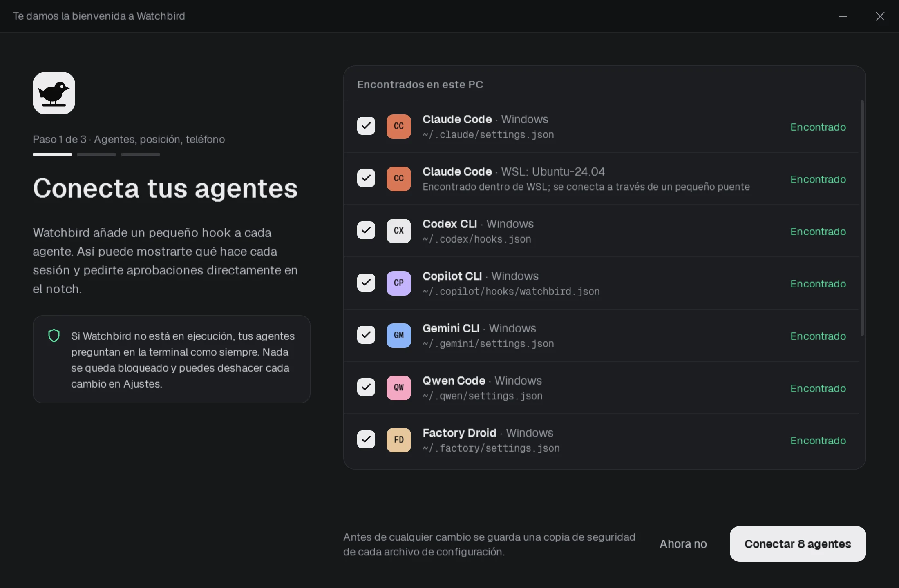Click the Encontrados en este PC header

420,85
